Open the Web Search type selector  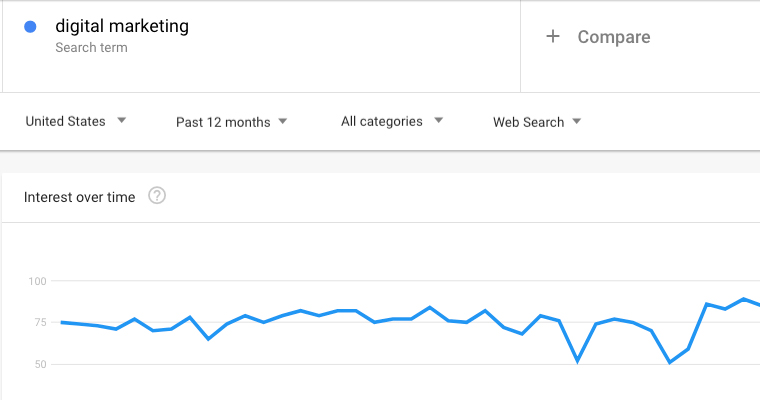[x=528, y=122]
